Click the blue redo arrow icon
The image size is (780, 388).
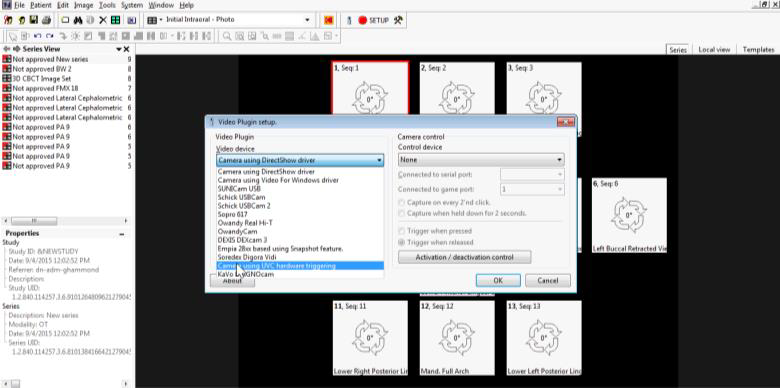[x=50, y=36]
